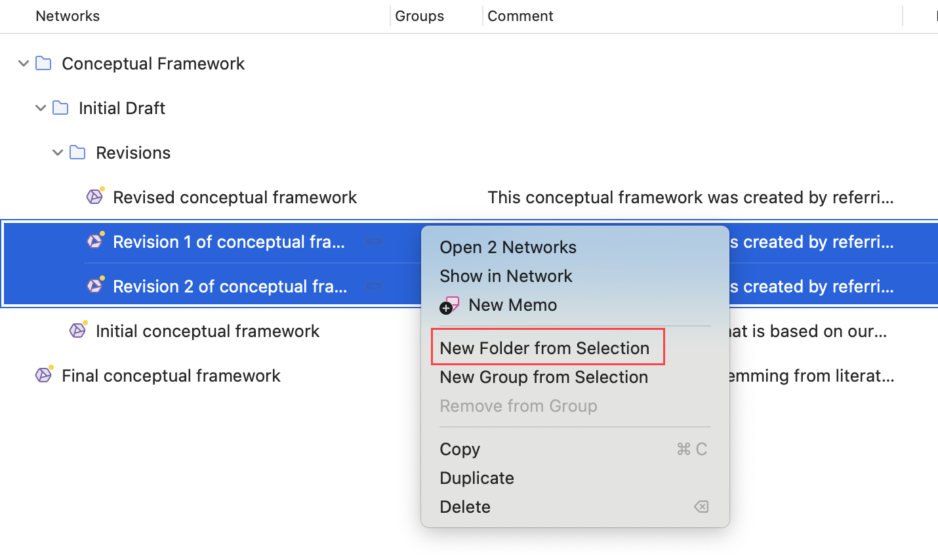The height and width of the screenshot is (560, 938).
Task: Sort by the Networks column header
Action: coord(68,16)
